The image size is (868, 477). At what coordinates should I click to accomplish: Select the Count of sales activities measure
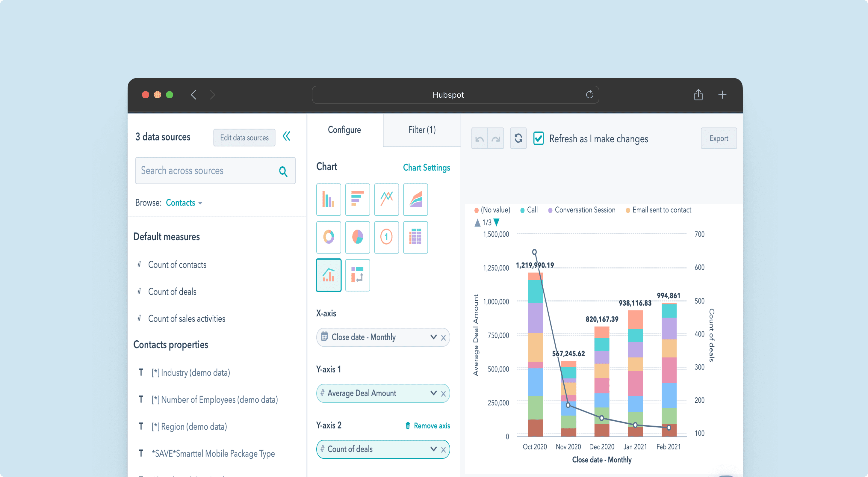[187, 318]
